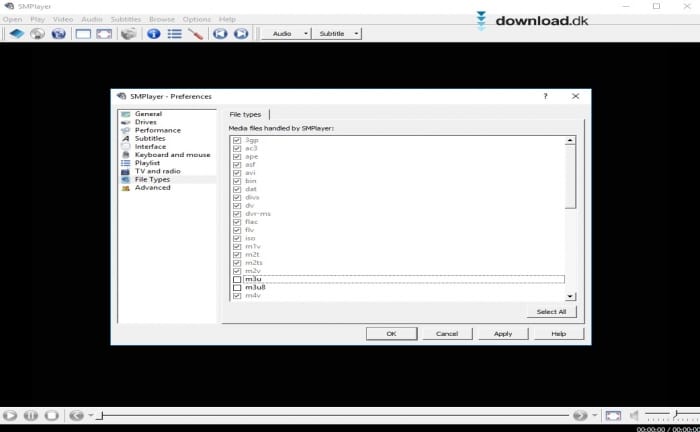This screenshot has height=432, width=700.
Task: Check the m3u8 file type checkbox
Action: tap(237, 287)
